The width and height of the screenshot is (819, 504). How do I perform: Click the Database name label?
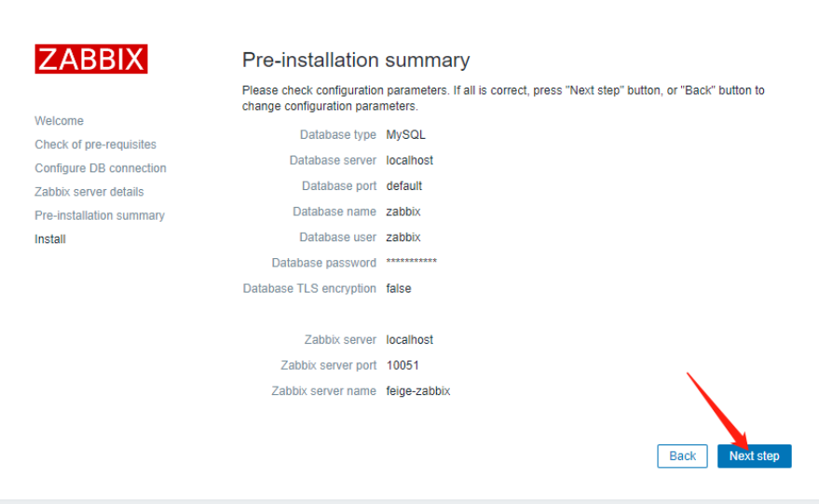(334, 211)
